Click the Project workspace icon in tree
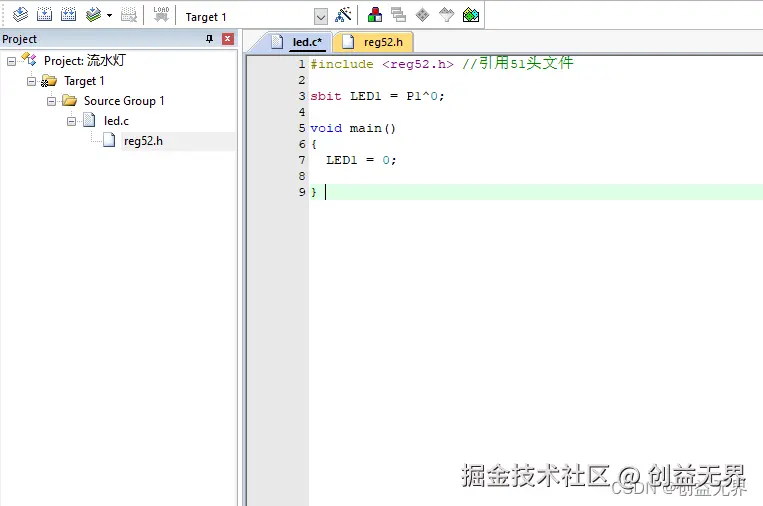This screenshot has width=763, height=506. [x=29, y=60]
